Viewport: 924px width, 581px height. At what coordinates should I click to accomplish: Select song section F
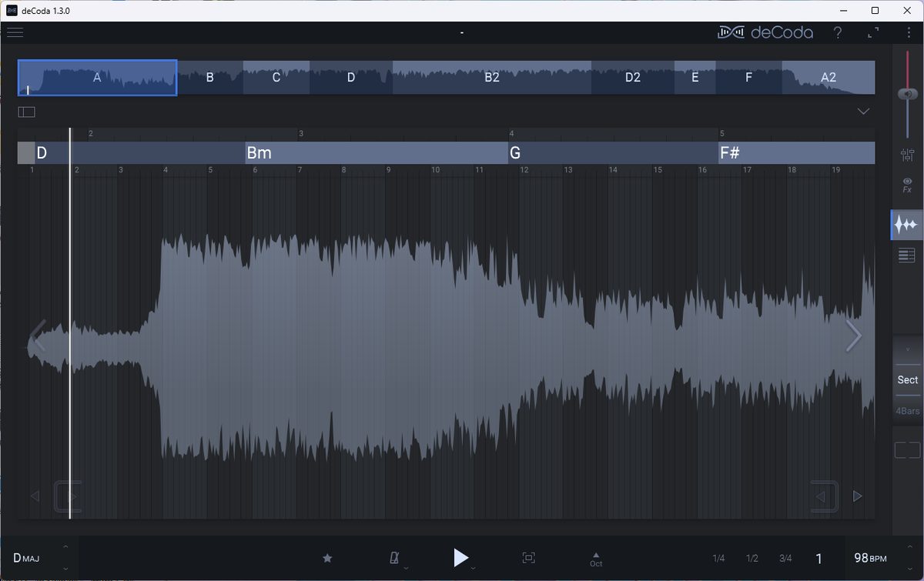[749, 78]
